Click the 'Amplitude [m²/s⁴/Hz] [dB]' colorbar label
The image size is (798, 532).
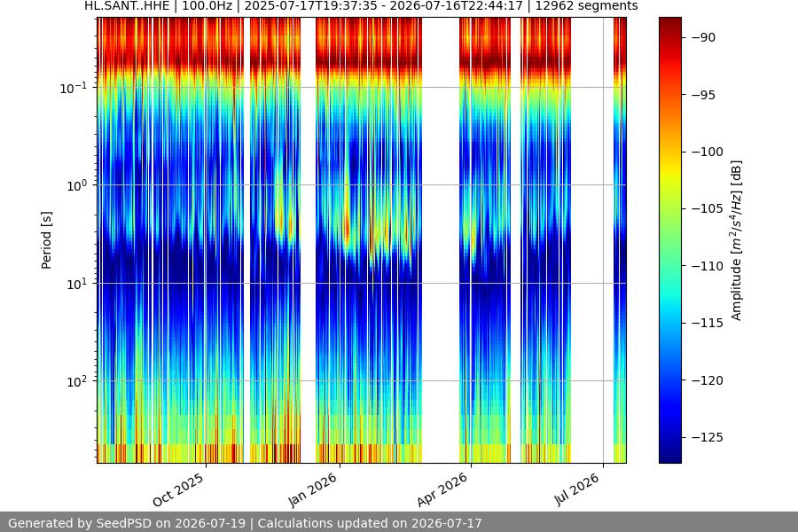pyautogui.click(x=737, y=240)
